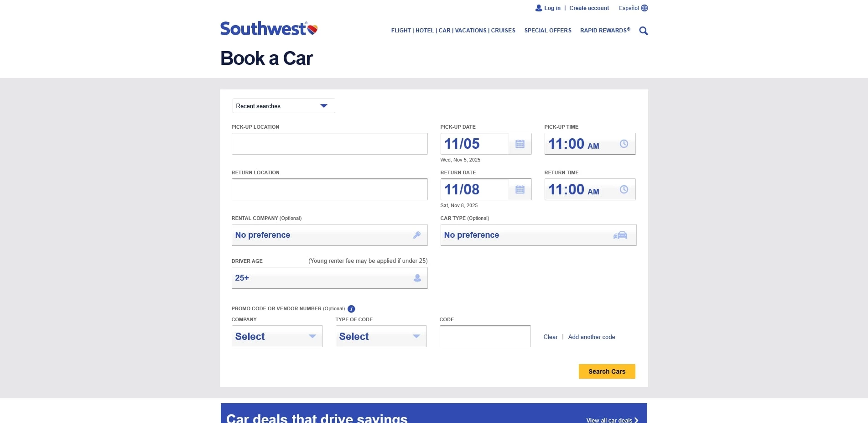Click the clock icon for pick-up time
The height and width of the screenshot is (423, 868).
pyautogui.click(x=624, y=143)
